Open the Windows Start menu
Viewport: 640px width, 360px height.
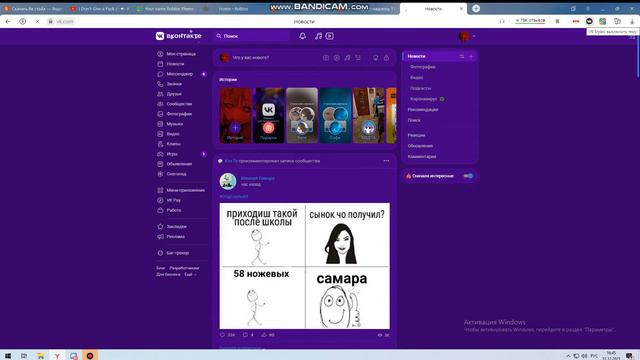point(8,356)
